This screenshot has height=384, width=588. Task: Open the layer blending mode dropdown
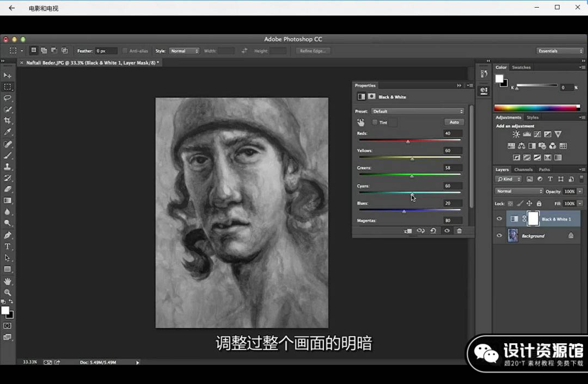519,191
